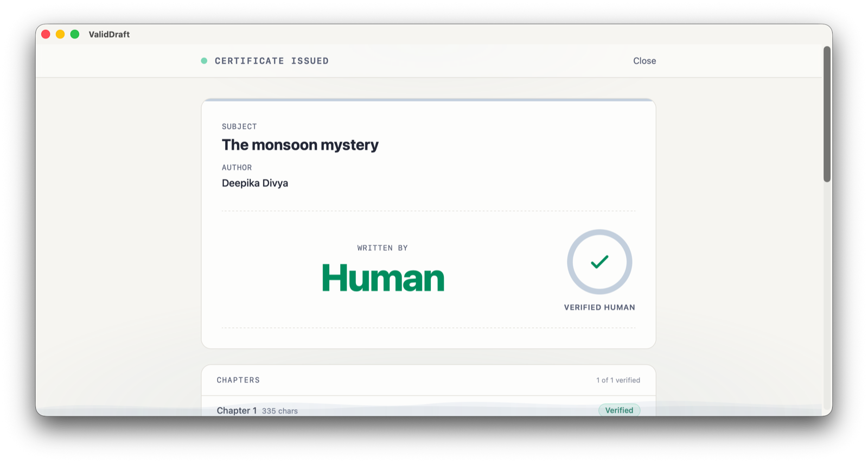This screenshot has width=868, height=463.
Task: Click the "AUTHOR" field label
Action: [237, 168]
